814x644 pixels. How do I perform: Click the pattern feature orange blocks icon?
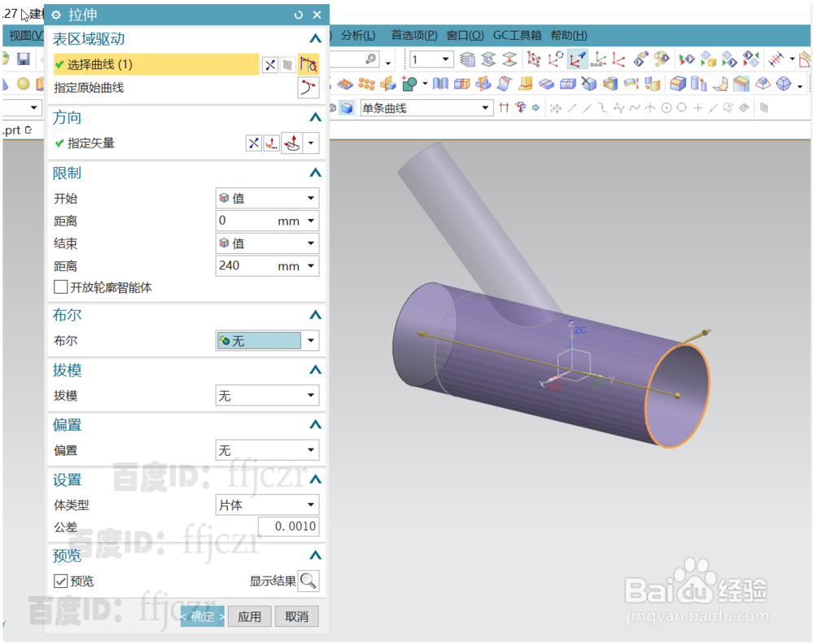(366, 84)
